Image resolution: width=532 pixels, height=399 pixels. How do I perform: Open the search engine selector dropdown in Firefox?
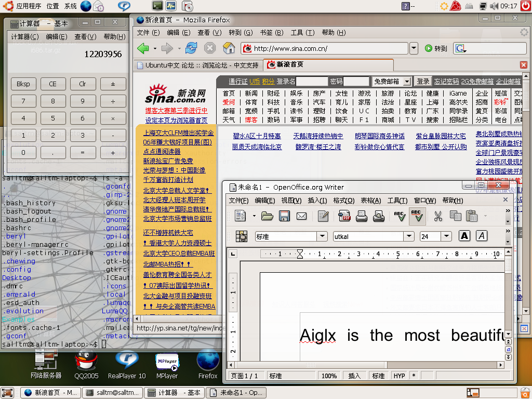tap(460, 48)
